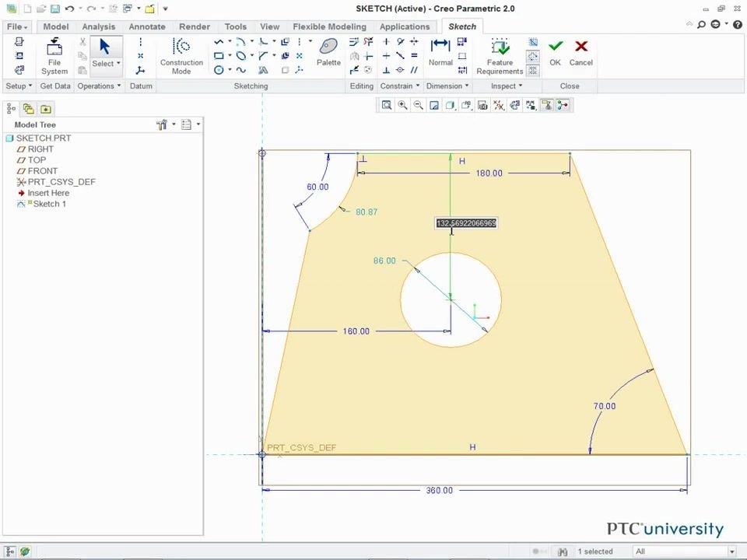Viewport: 747px width, 560px height.
Task: Switch to the Flexible Modeling tab
Action: (330, 26)
